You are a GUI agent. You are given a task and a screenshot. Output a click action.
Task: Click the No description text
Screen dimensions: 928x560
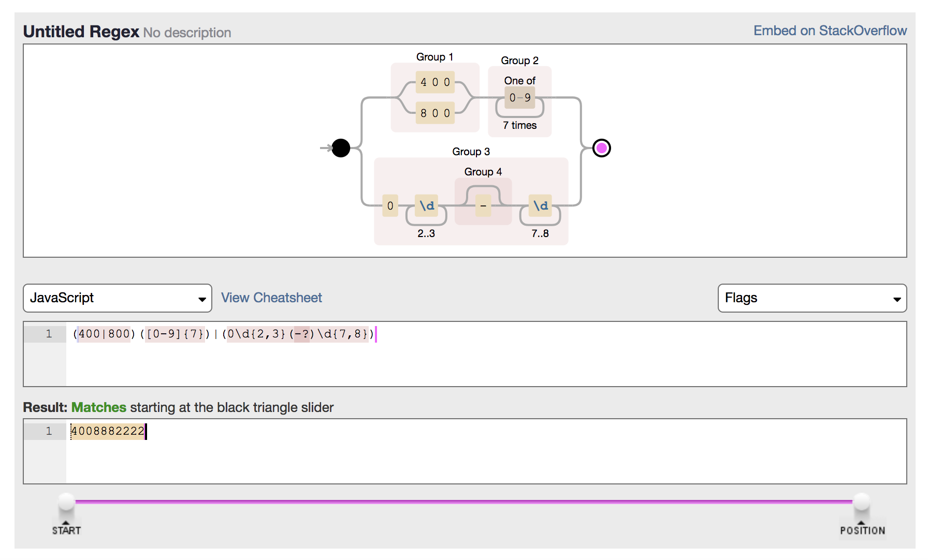(187, 33)
